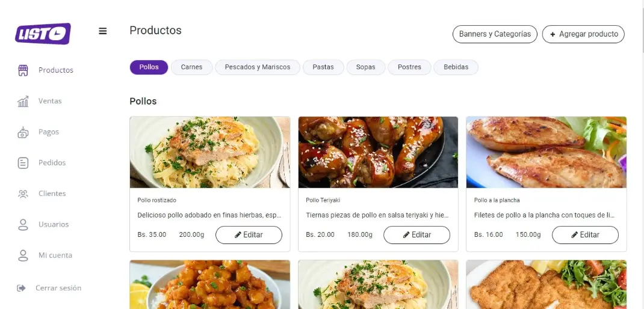Edit the Pollo Teriyaki product
The width and height of the screenshot is (644, 309).
click(417, 235)
